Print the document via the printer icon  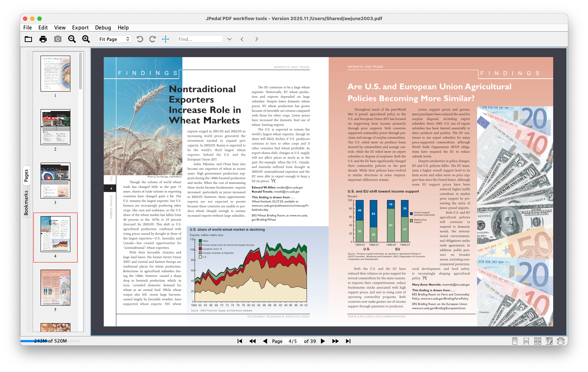(x=43, y=39)
